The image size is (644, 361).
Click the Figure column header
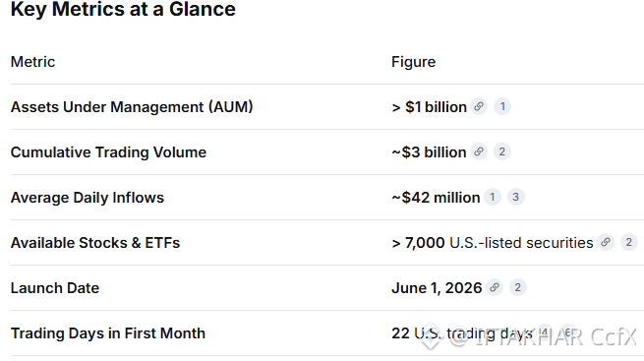[414, 62]
